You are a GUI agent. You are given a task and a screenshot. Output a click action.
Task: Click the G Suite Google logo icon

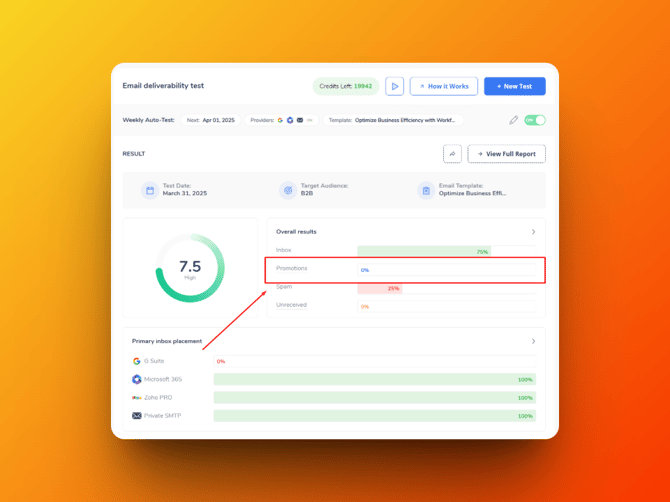(x=137, y=361)
